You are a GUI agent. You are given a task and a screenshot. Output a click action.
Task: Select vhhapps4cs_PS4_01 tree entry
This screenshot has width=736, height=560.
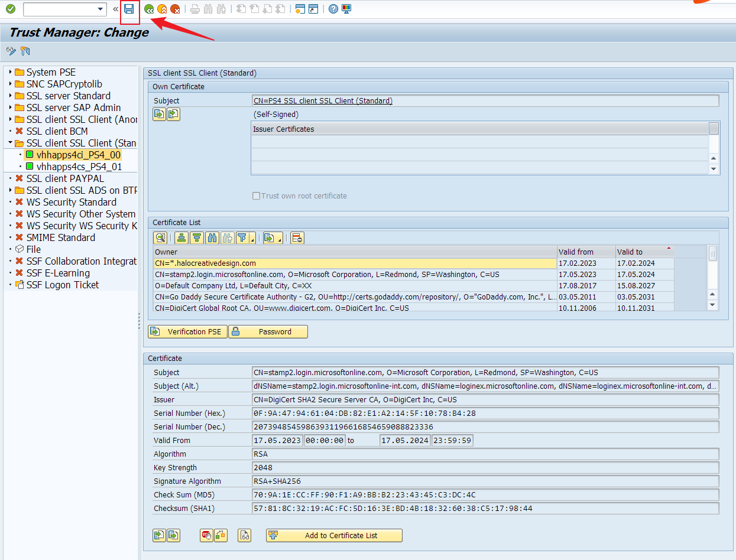(79, 167)
